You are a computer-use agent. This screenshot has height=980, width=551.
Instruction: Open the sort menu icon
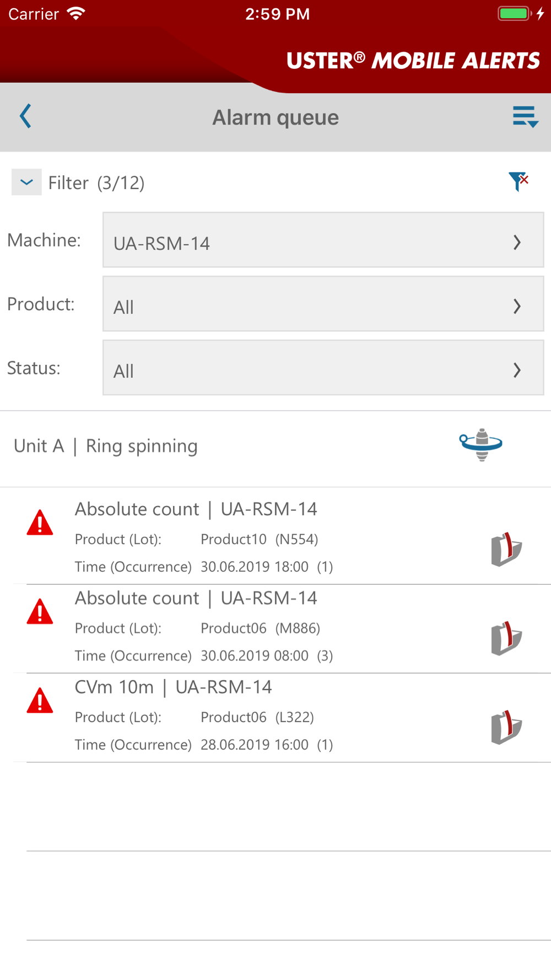[525, 117]
